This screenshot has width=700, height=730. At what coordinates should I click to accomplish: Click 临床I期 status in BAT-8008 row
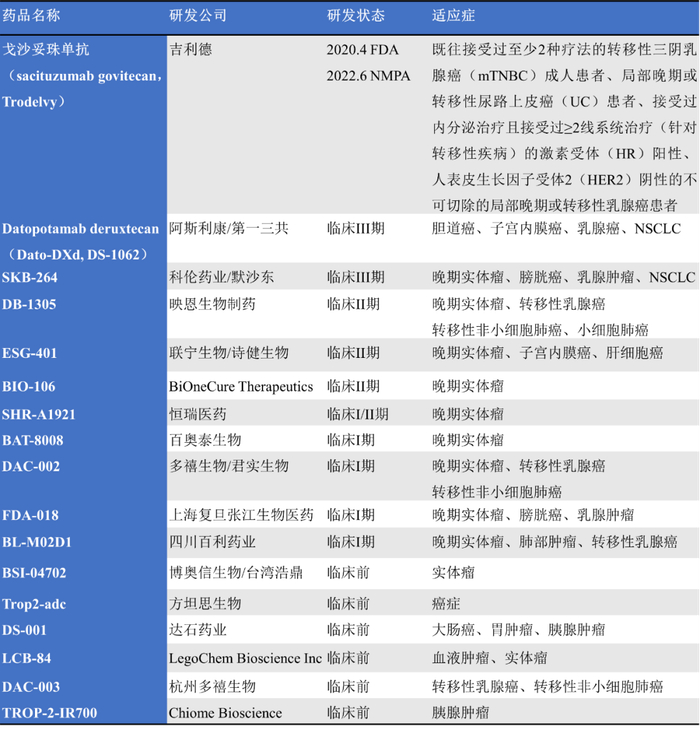click(351, 440)
